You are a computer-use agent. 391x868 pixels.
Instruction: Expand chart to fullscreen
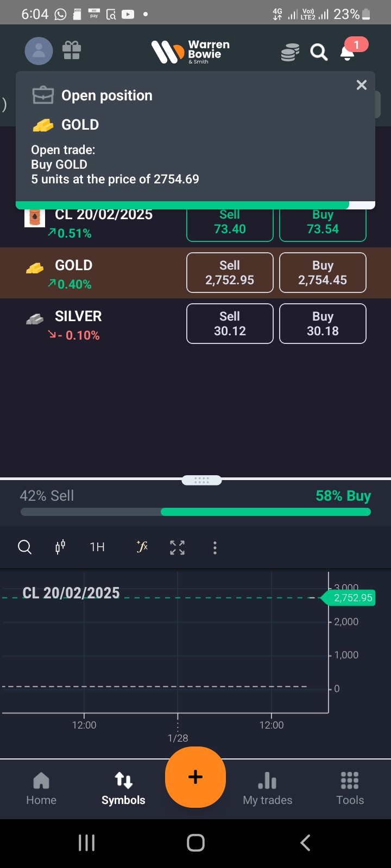click(x=177, y=547)
